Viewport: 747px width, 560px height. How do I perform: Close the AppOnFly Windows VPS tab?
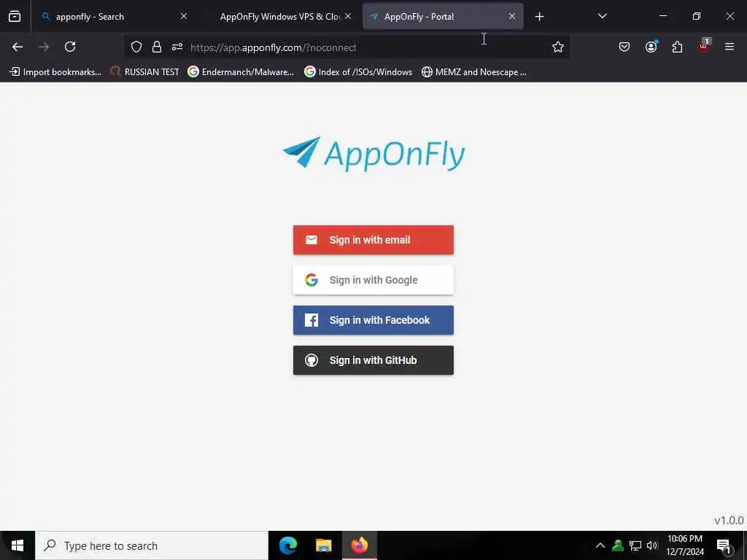348,16
